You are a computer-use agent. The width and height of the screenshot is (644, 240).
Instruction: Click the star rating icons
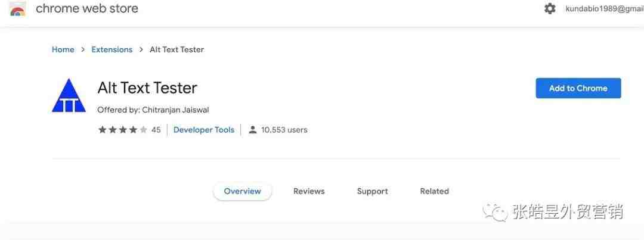coord(122,130)
